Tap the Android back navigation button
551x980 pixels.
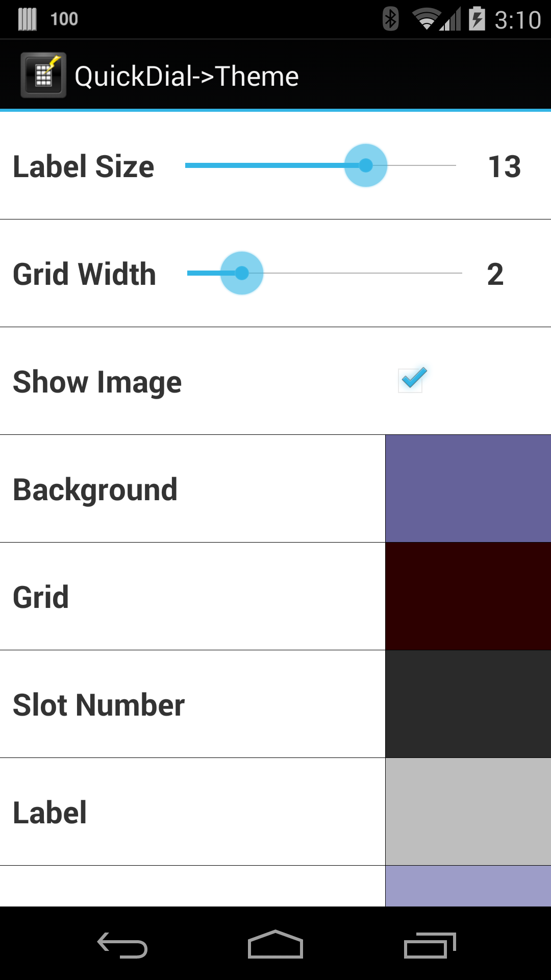(x=122, y=945)
